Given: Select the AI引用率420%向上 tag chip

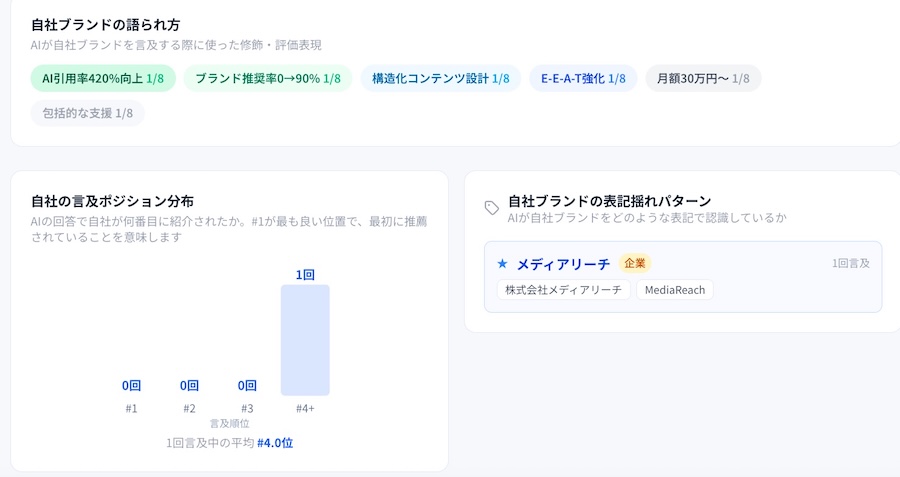Looking at the screenshot, I should [x=103, y=79].
